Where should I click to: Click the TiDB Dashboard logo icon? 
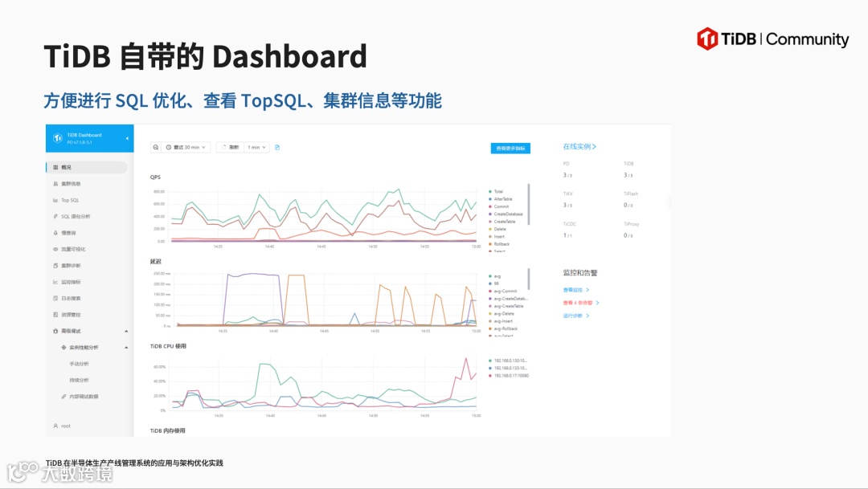[x=58, y=138]
